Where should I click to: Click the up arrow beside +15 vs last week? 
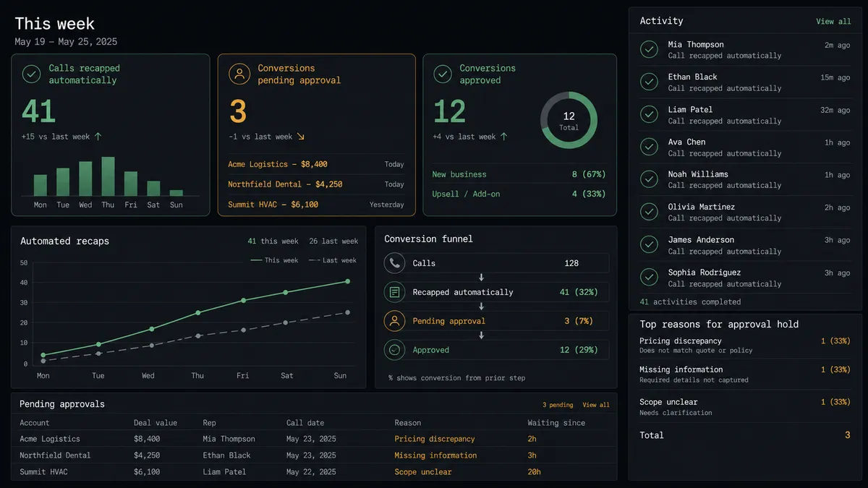[98, 137]
